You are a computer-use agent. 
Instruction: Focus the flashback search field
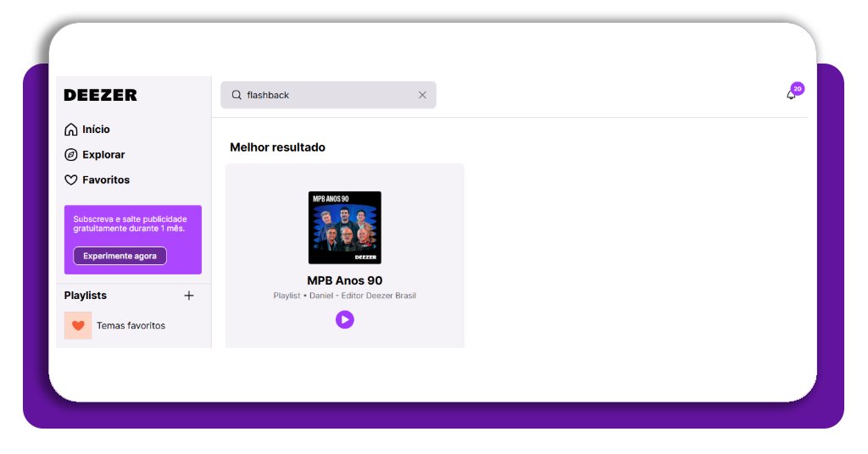pos(328,95)
